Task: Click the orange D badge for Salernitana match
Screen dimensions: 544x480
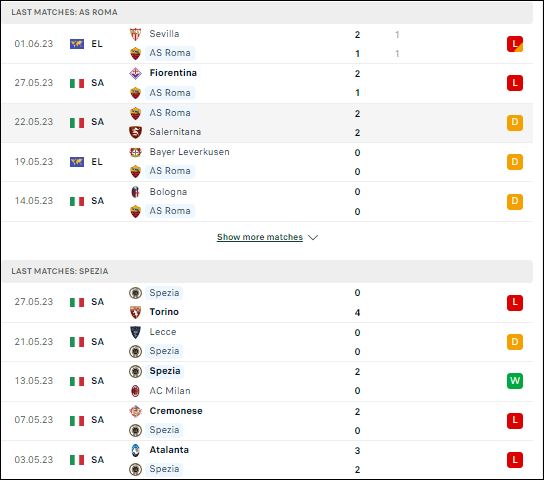Action: [x=515, y=122]
